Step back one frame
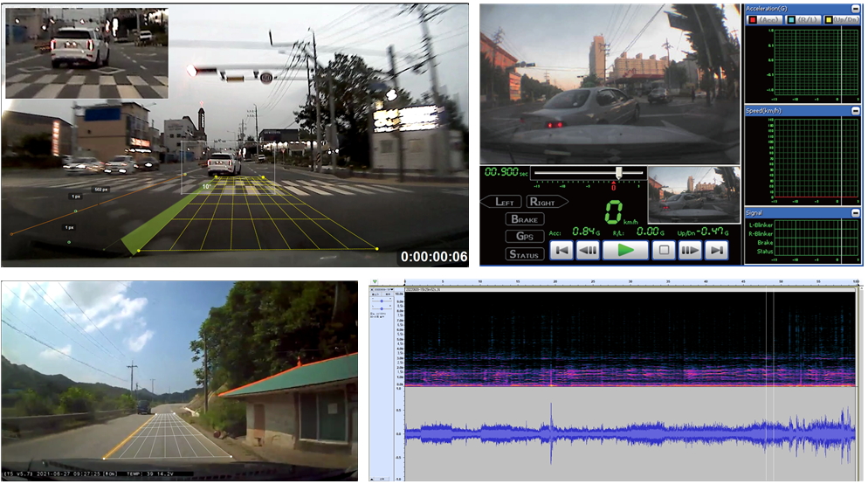This screenshot has height=484, width=868. [x=589, y=251]
